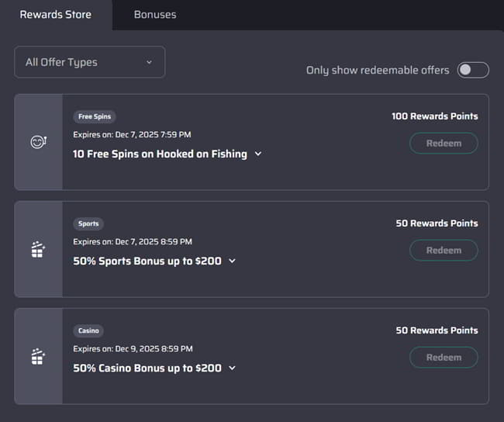This screenshot has height=422, width=504.
Task: Click the Casino category tag
Action: tap(88, 330)
